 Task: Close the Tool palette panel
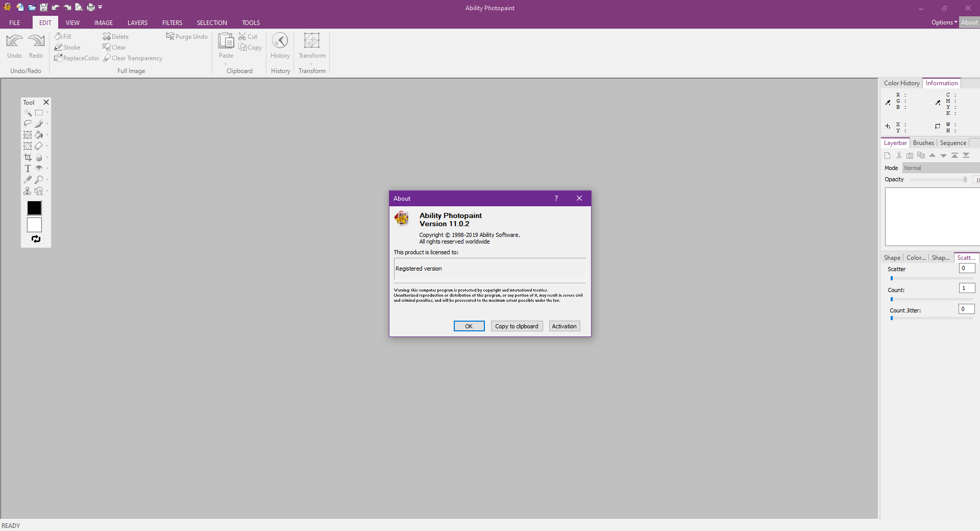[46, 102]
